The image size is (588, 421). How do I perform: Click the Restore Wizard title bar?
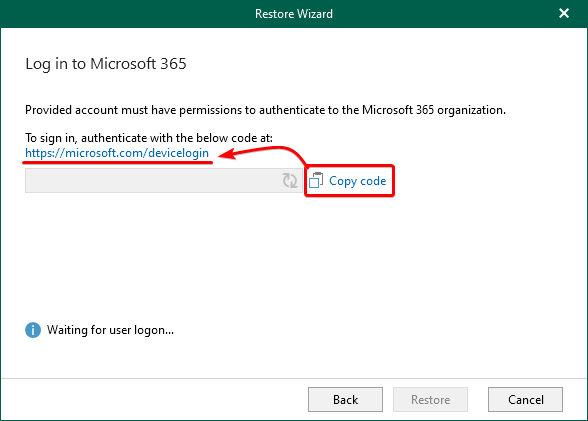pyautogui.click(x=294, y=14)
